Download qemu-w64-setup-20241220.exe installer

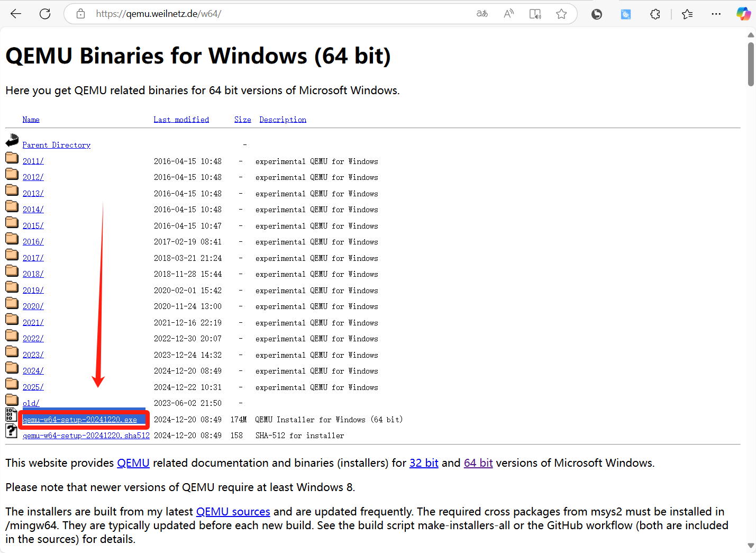tap(80, 420)
